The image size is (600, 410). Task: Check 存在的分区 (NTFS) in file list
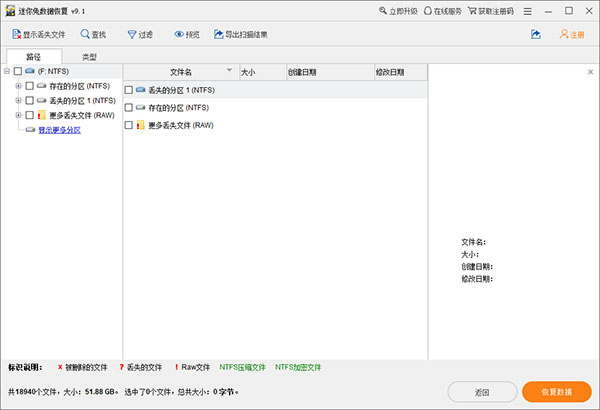(128, 107)
